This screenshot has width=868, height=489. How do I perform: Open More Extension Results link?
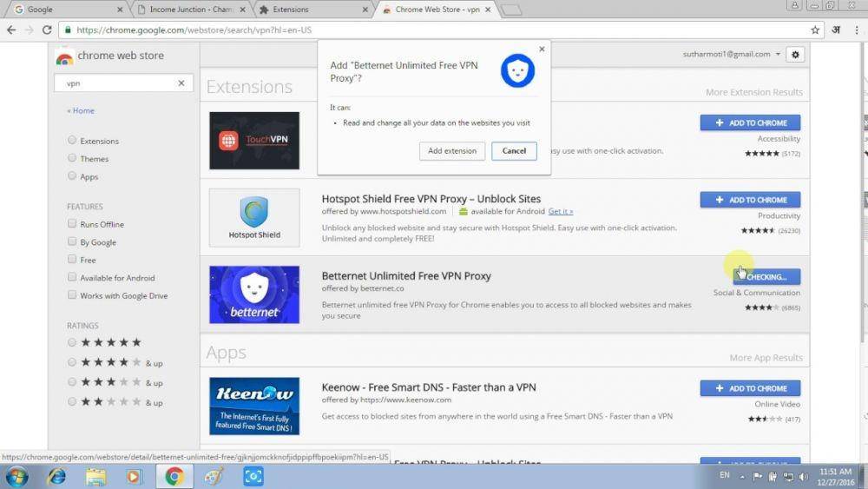coord(754,92)
